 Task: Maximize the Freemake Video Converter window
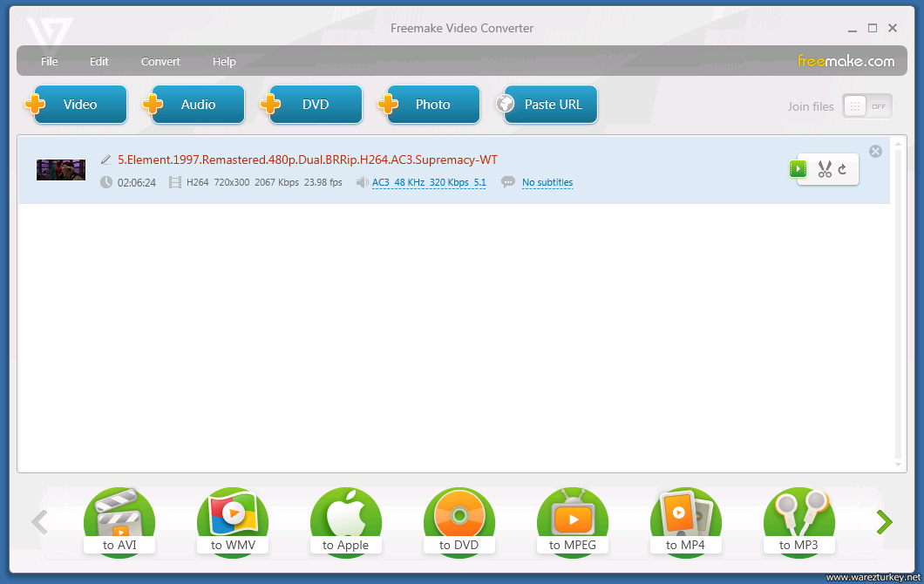click(873, 28)
